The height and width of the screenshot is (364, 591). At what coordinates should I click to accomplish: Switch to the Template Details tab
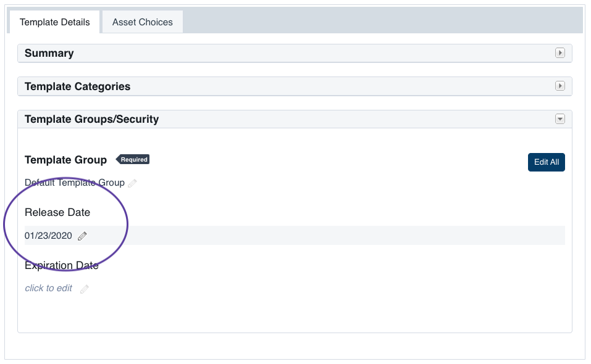click(55, 22)
